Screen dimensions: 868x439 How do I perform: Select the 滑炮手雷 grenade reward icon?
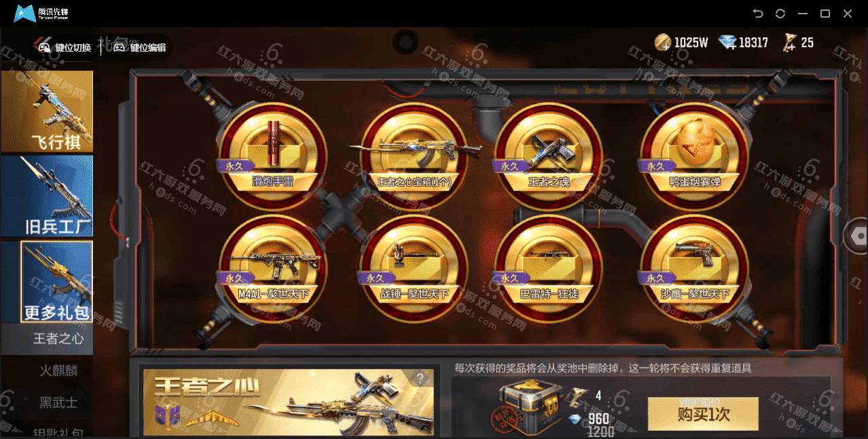(273, 156)
